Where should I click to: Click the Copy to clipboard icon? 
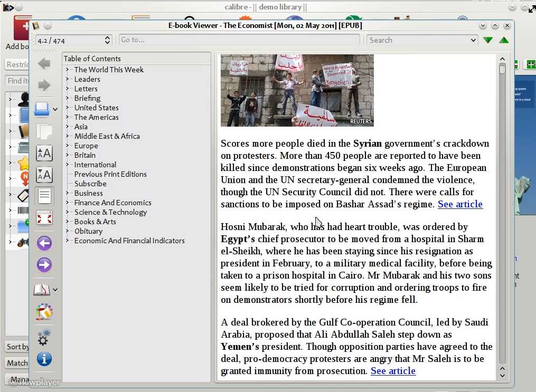click(x=44, y=131)
